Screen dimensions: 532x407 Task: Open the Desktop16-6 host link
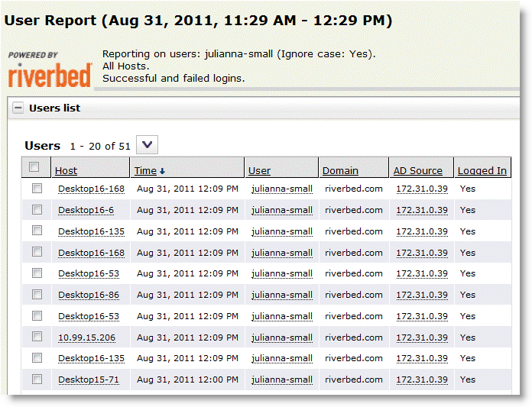(x=86, y=210)
